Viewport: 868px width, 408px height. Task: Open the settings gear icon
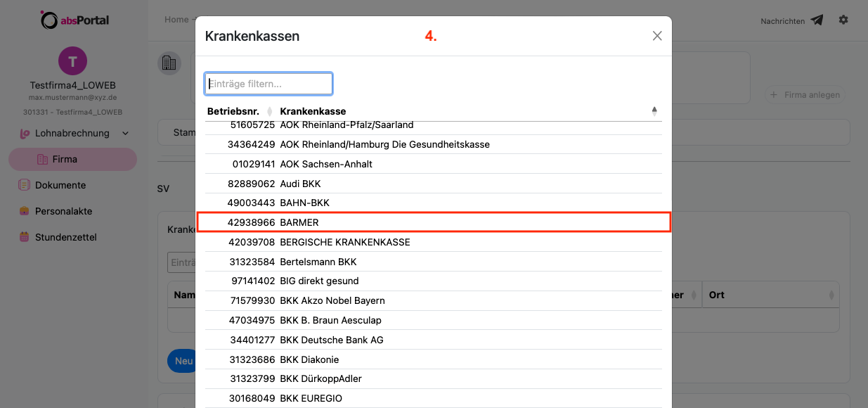843,20
